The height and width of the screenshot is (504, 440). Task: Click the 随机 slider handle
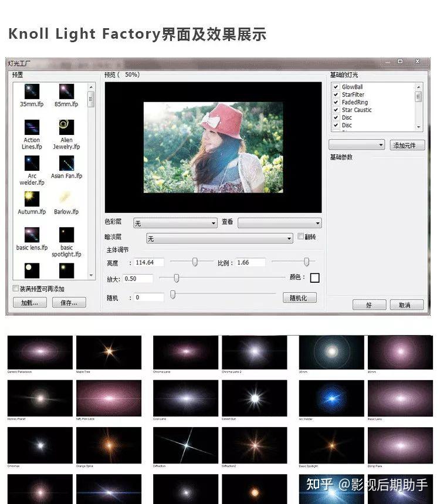point(172,294)
